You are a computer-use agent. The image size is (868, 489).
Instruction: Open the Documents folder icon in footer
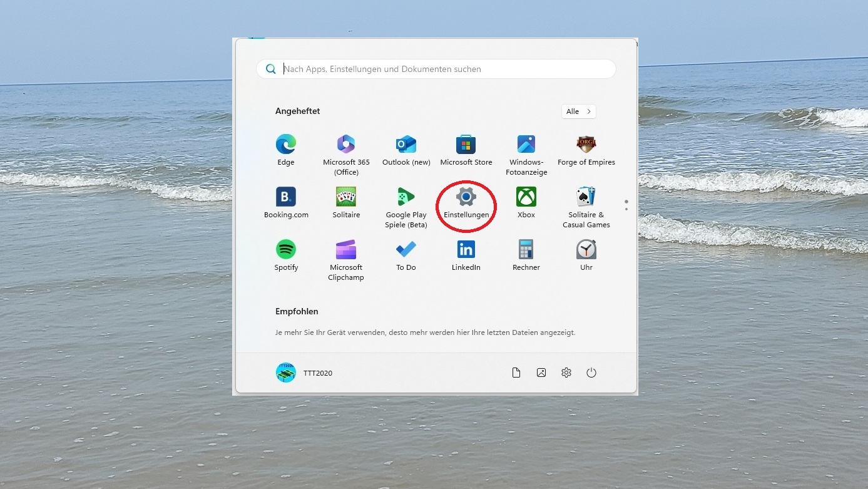click(516, 373)
